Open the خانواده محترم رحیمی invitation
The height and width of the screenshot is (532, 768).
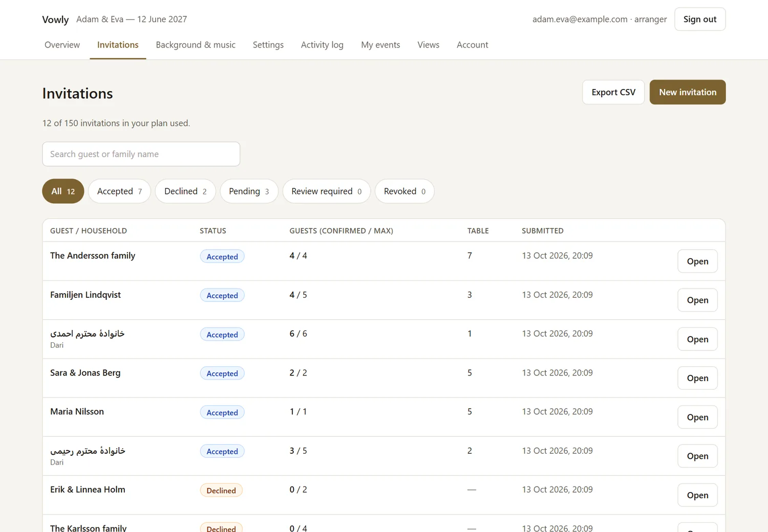pos(697,456)
